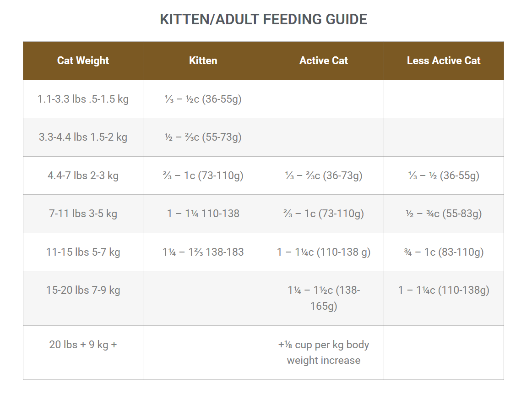The image size is (532, 395).
Task: Select the kitten 55-73g portion cell
Action: coord(203,137)
